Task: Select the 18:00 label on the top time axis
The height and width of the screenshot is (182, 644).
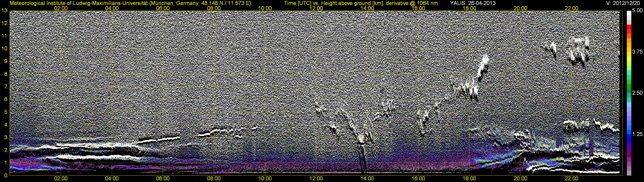Action: 469,8
